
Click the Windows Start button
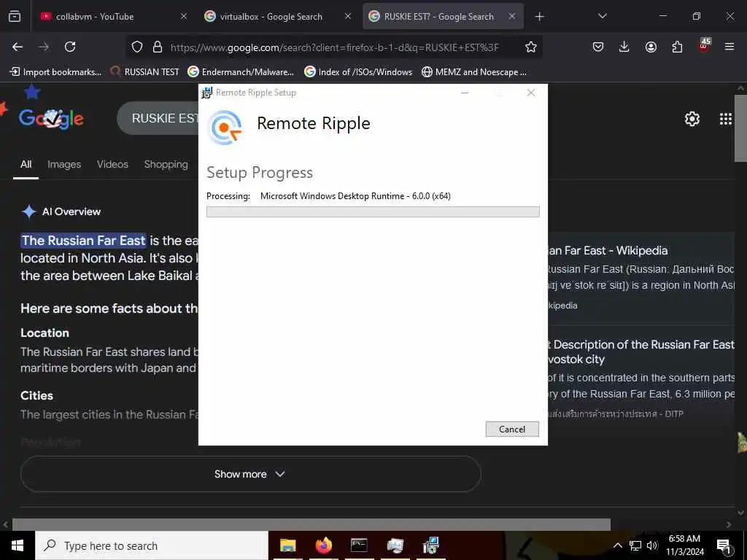[18, 545]
